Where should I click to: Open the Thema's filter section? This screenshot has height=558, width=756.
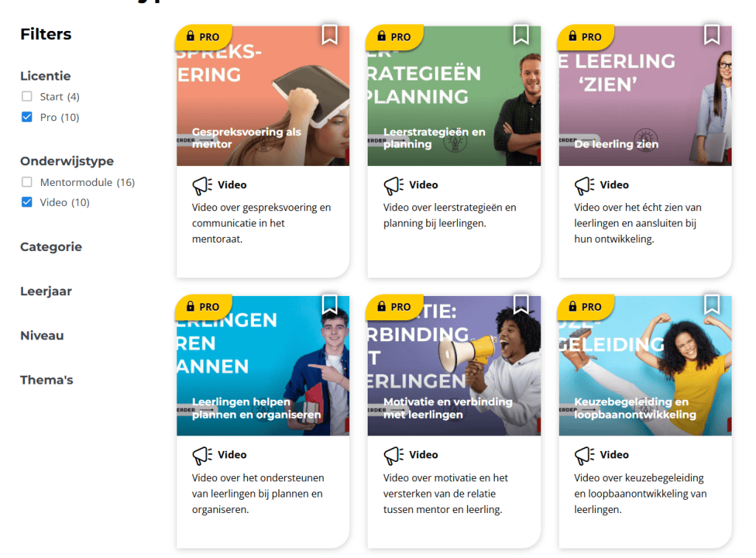coord(47,380)
